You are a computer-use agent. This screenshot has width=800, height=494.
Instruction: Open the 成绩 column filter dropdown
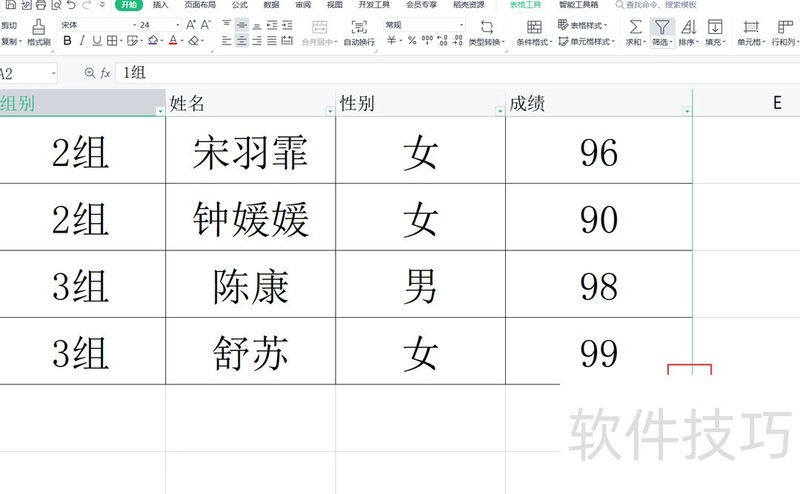pyautogui.click(x=687, y=111)
